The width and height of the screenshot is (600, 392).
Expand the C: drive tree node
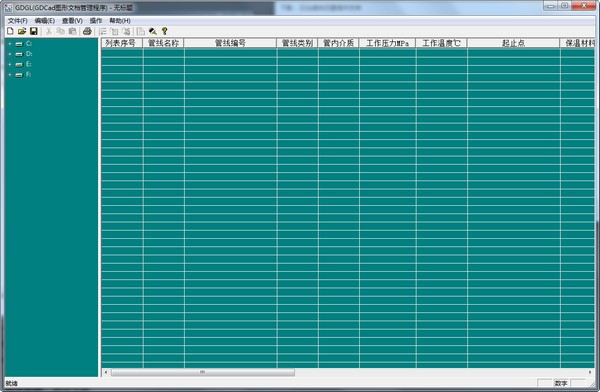pyautogui.click(x=10, y=44)
